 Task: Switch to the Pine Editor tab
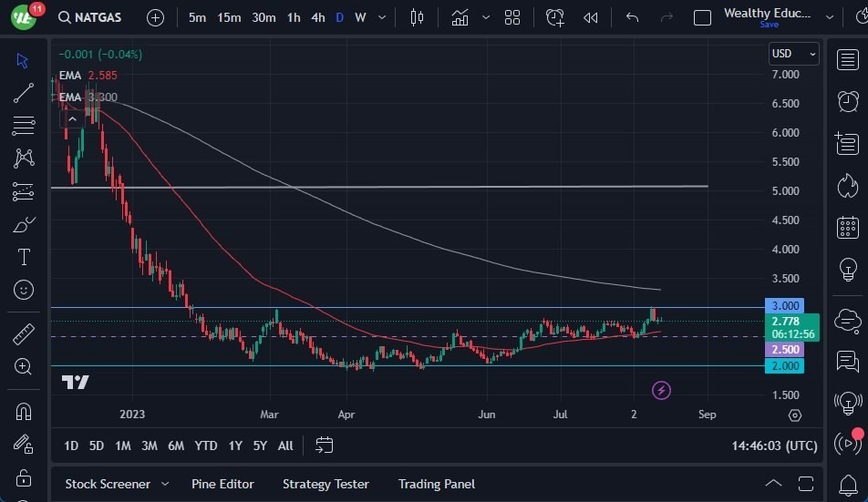(x=222, y=484)
